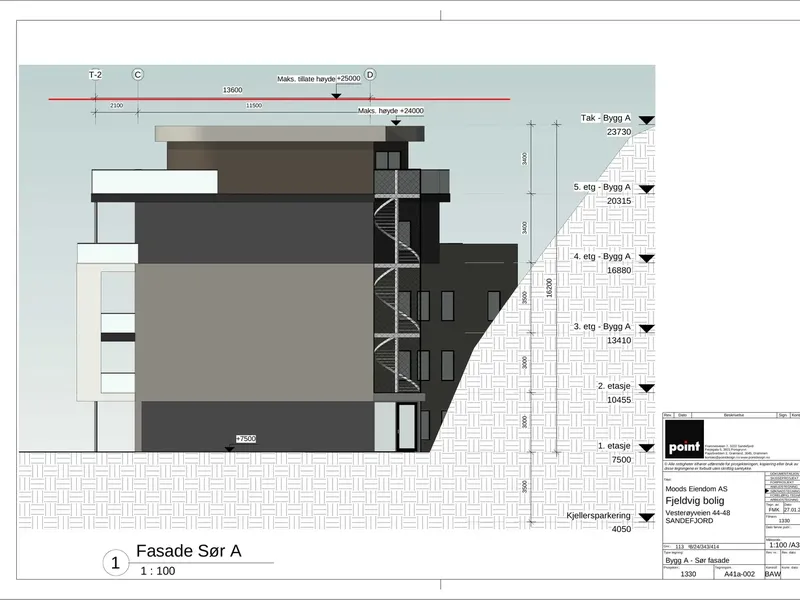This screenshot has width=800, height=600.
Task: Select the 3. etg - Bygg A level label
Action: pyautogui.click(x=602, y=327)
